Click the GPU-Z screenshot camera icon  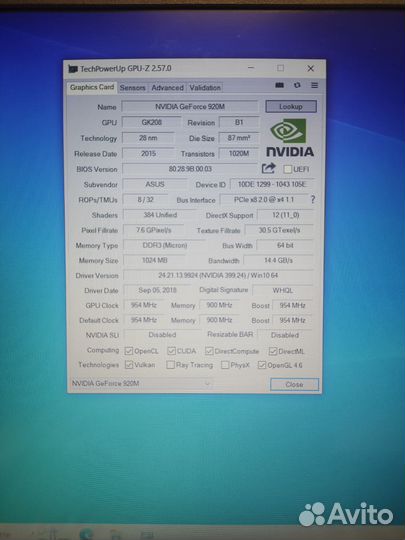pos(280,85)
